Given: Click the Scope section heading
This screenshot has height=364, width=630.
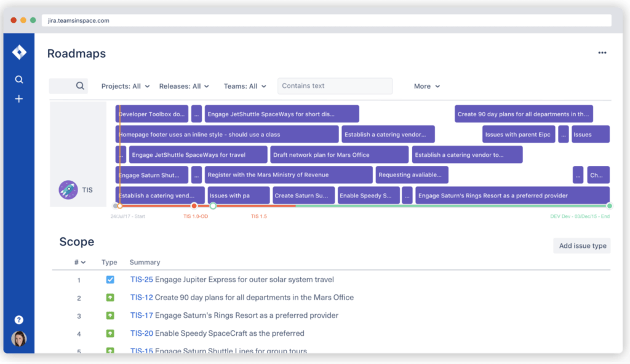Looking at the screenshot, I should (77, 242).
